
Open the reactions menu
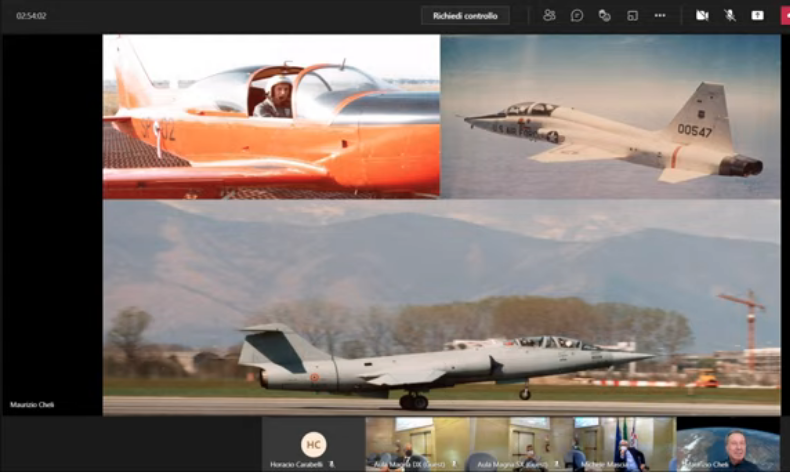(604, 16)
